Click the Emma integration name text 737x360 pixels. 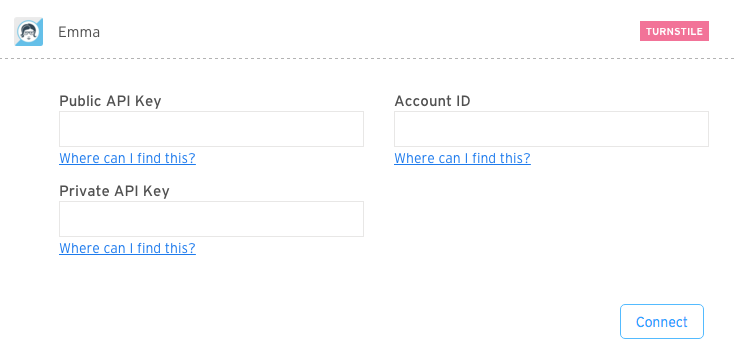pos(79,32)
